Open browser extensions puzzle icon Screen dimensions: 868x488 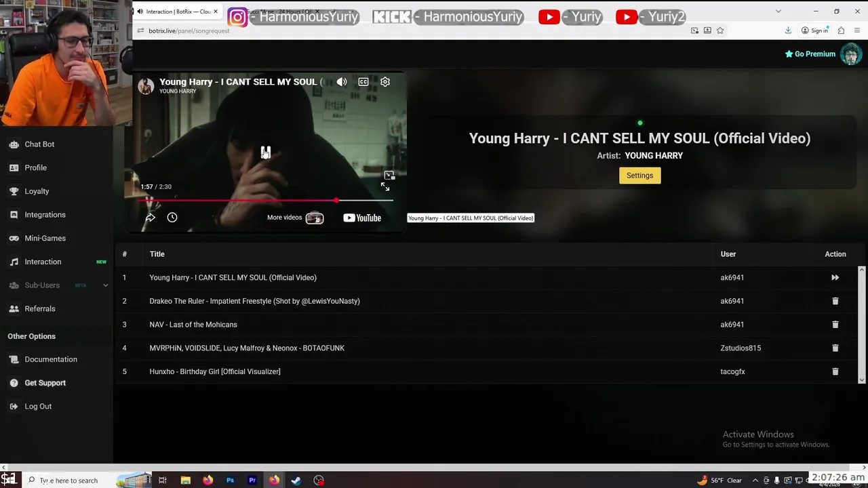(841, 30)
